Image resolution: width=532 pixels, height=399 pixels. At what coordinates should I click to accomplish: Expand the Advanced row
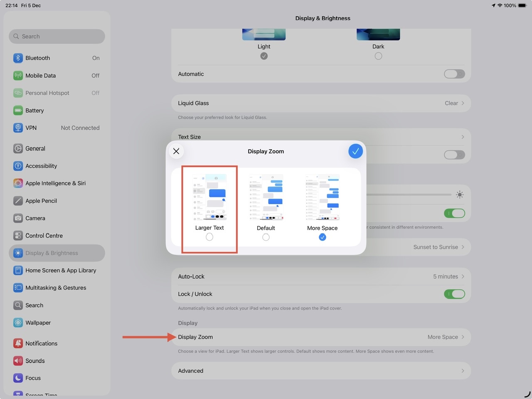tap(321, 371)
